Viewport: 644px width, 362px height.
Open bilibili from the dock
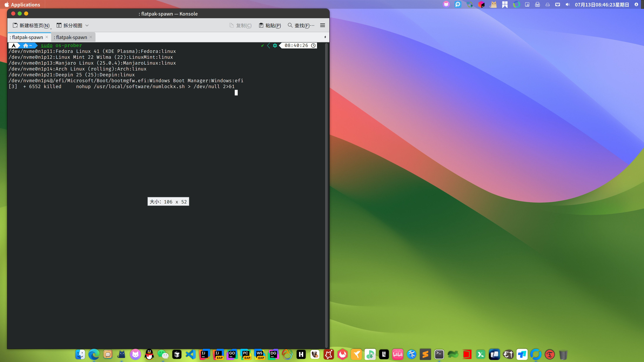tap(398, 354)
